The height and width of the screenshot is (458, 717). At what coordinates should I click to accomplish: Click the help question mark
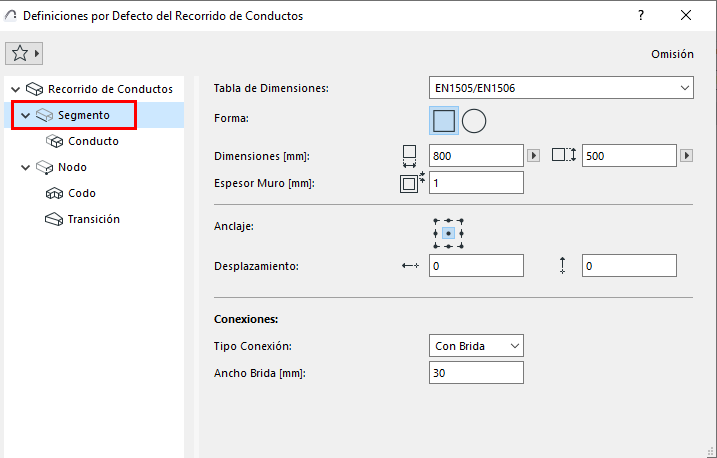640,16
